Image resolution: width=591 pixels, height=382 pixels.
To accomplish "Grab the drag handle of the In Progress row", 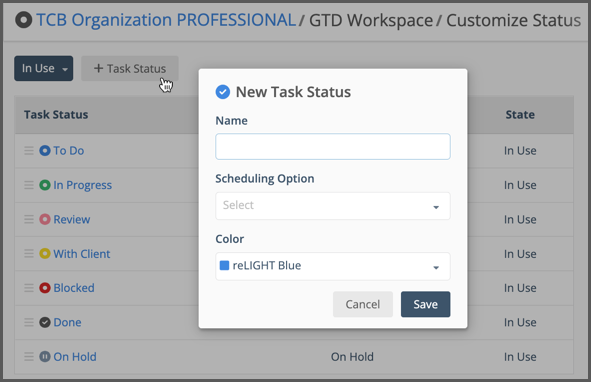I will [29, 185].
